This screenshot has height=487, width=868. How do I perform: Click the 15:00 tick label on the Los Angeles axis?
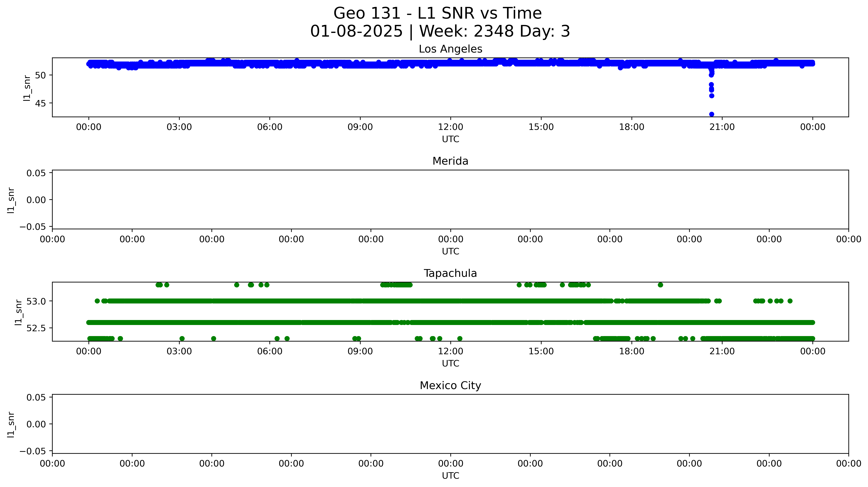[541, 127]
